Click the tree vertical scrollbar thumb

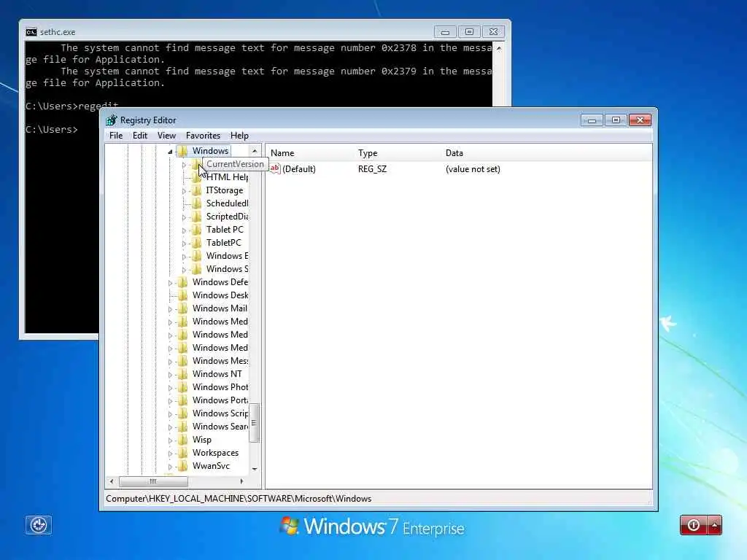point(255,423)
